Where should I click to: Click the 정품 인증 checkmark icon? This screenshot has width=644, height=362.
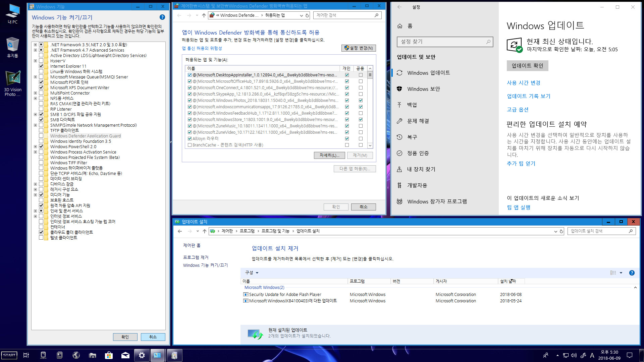[x=399, y=153]
